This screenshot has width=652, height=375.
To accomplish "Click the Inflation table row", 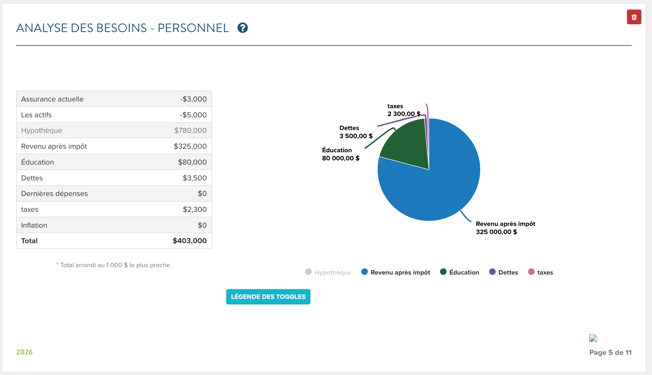I will tap(114, 225).
